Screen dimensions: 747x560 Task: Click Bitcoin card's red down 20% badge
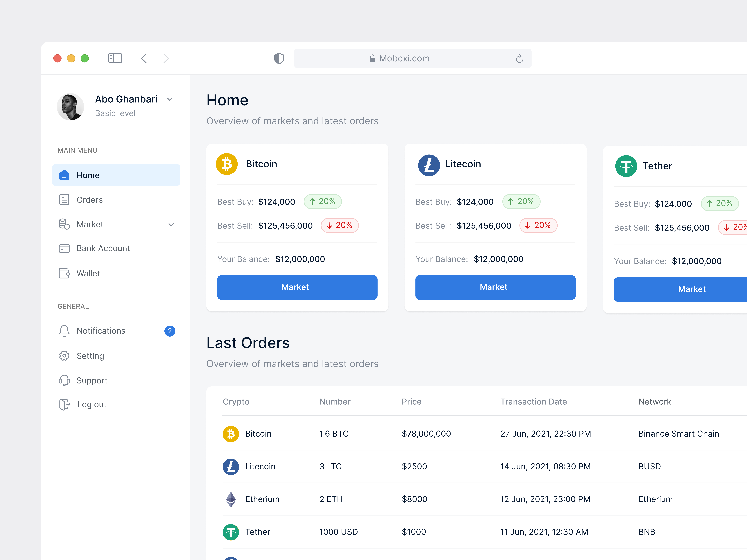[x=340, y=226]
